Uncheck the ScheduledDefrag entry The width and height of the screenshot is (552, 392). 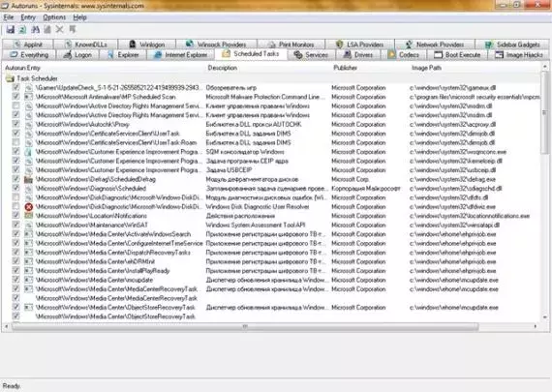(15, 179)
